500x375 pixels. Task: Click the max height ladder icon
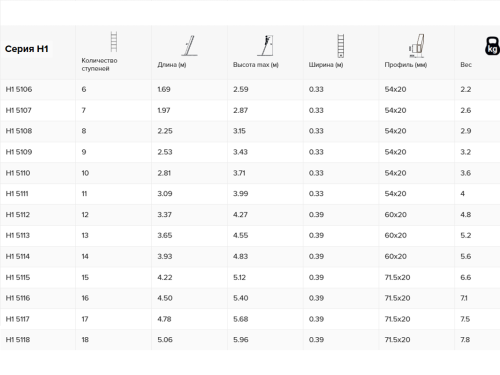265,45
